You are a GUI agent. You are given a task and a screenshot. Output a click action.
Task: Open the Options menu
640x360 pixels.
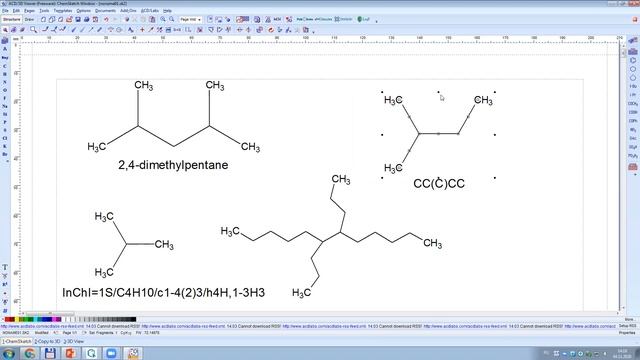click(84, 11)
